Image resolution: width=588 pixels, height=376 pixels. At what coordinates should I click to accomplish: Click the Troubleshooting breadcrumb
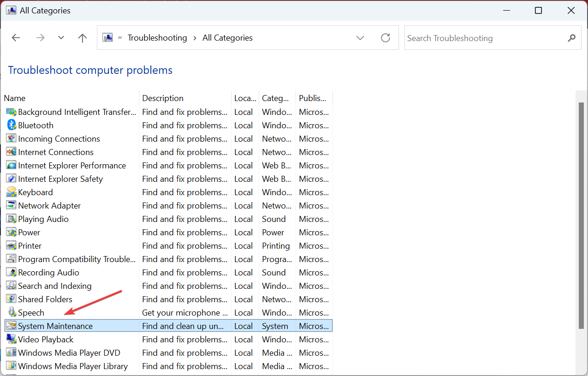click(157, 38)
